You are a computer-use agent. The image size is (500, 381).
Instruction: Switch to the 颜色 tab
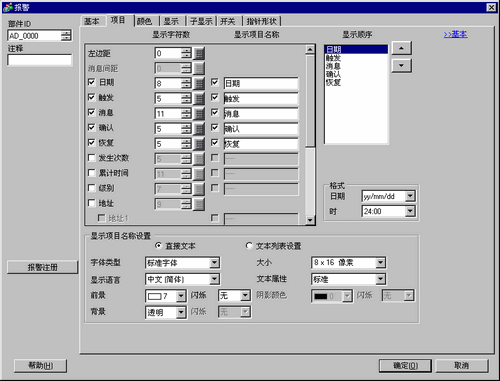(144, 21)
